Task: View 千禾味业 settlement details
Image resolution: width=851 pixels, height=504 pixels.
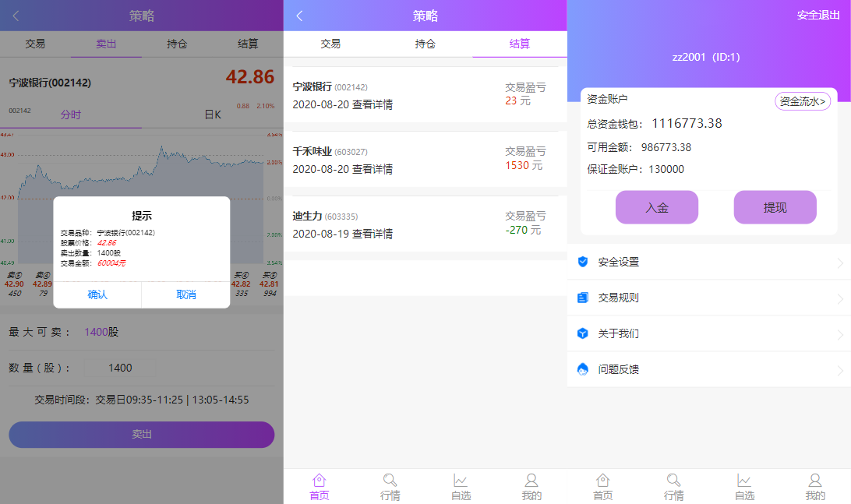Action: (373, 169)
